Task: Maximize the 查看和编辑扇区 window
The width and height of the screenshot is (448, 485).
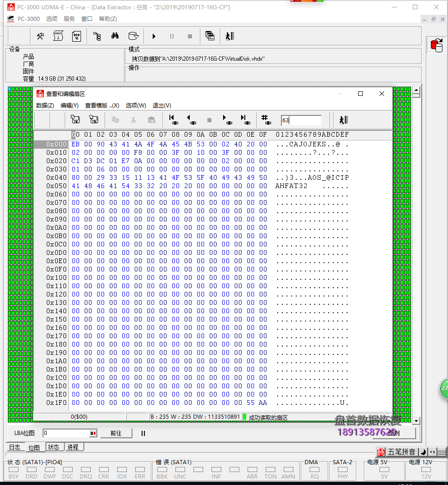Action: coord(360,94)
